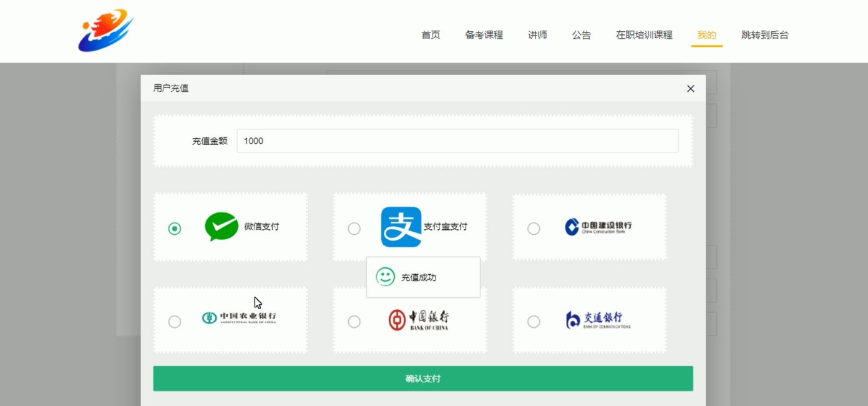Open the 在职培训课程 nav item
The width and height of the screenshot is (868, 406).
click(644, 35)
